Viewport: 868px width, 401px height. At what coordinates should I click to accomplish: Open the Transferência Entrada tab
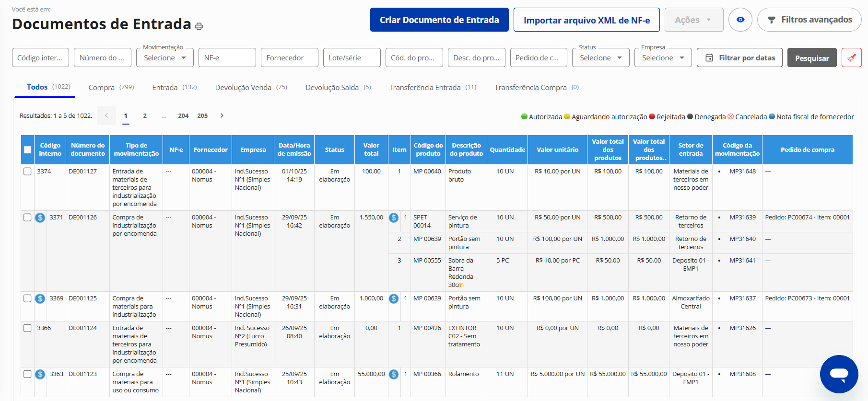(432, 87)
